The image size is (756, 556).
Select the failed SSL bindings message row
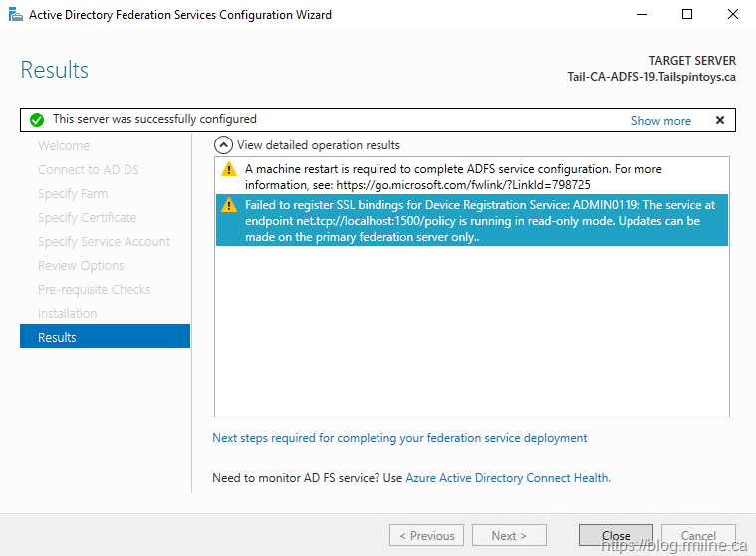pos(472,220)
